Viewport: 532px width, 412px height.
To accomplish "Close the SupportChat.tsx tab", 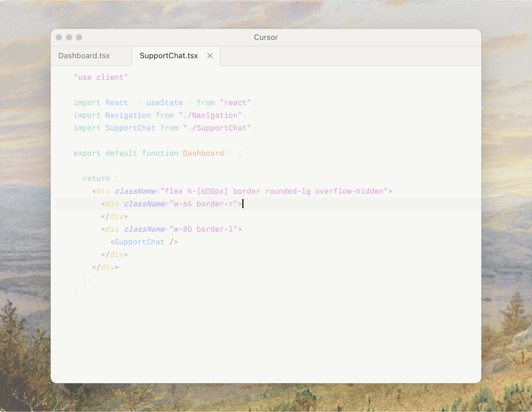I will (210, 56).
